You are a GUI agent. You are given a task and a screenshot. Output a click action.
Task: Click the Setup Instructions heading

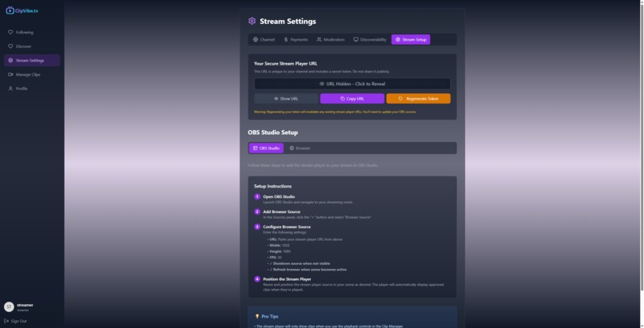[x=272, y=186]
